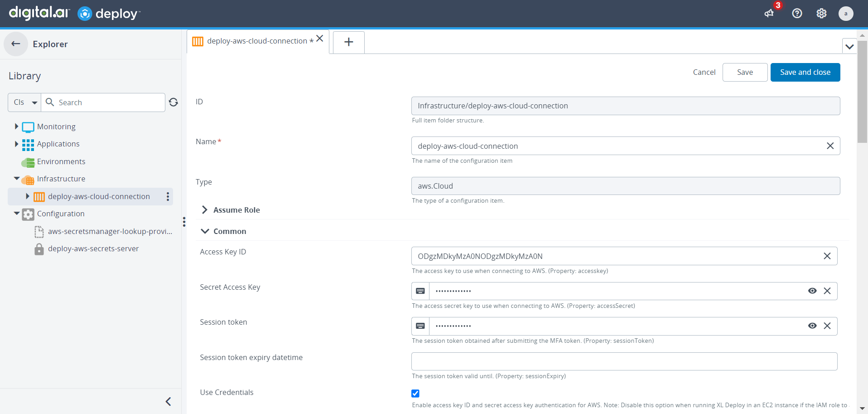Click the Session token expiry datetime field
The image size is (868, 414).
(x=624, y=361)
